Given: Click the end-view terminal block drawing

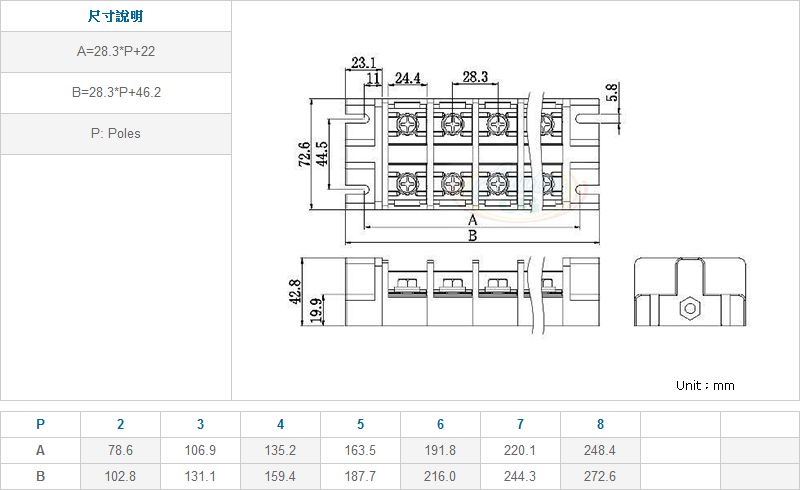Looking at the screenshot, I should tap(690, 292).
